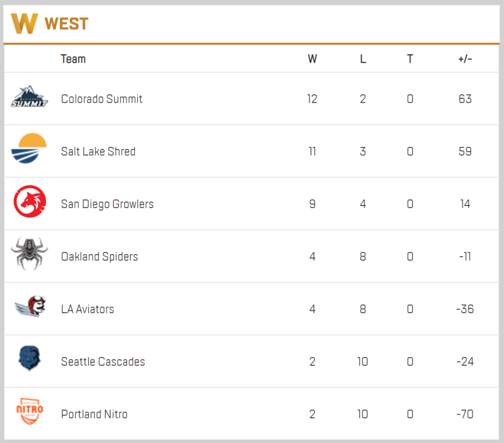Open the Oakland Spiders team page
The image size is (504, 443).
[x=99, y=257]
